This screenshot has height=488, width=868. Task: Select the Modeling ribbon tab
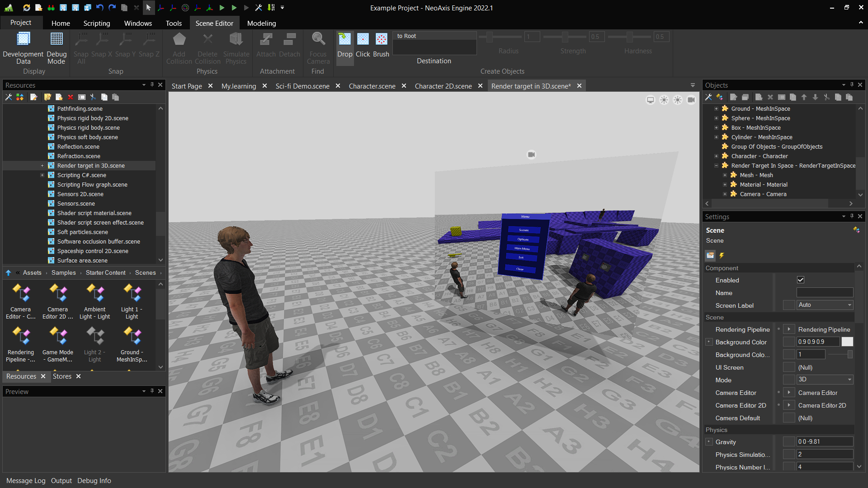point(262,23)
